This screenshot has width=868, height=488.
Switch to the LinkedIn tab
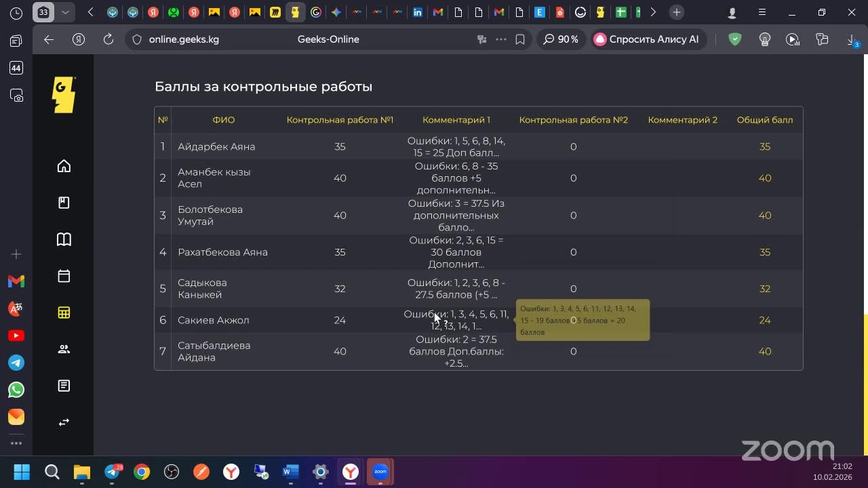418,12
